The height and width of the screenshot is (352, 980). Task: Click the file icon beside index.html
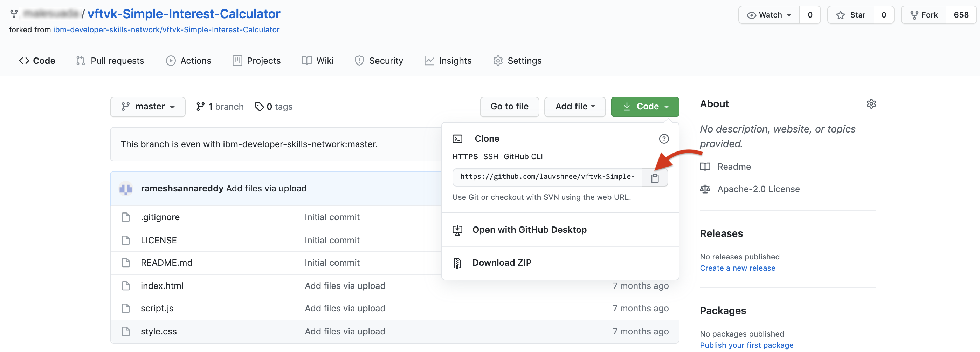(x=125, y=286)
